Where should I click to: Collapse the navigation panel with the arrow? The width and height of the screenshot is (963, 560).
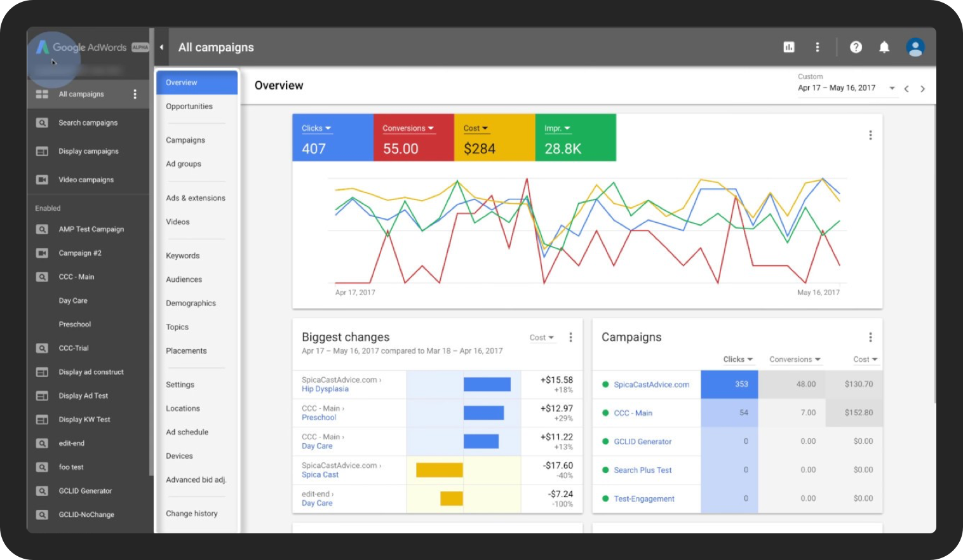(x=161, y=47)
